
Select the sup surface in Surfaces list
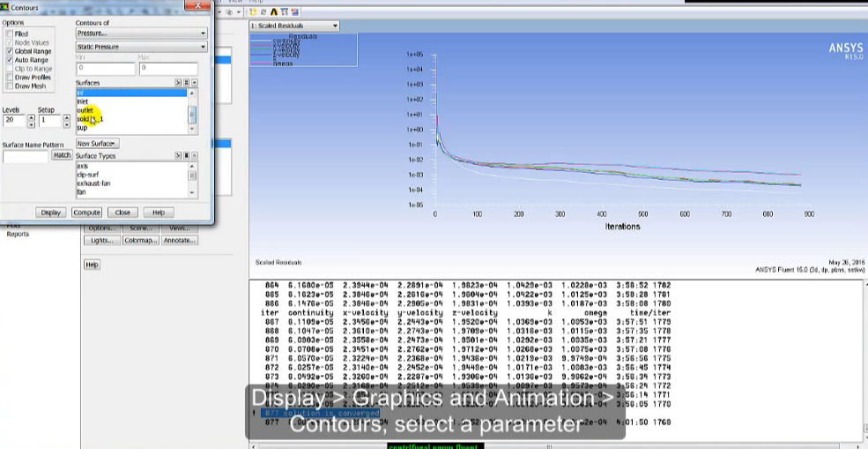pos(132,128)
